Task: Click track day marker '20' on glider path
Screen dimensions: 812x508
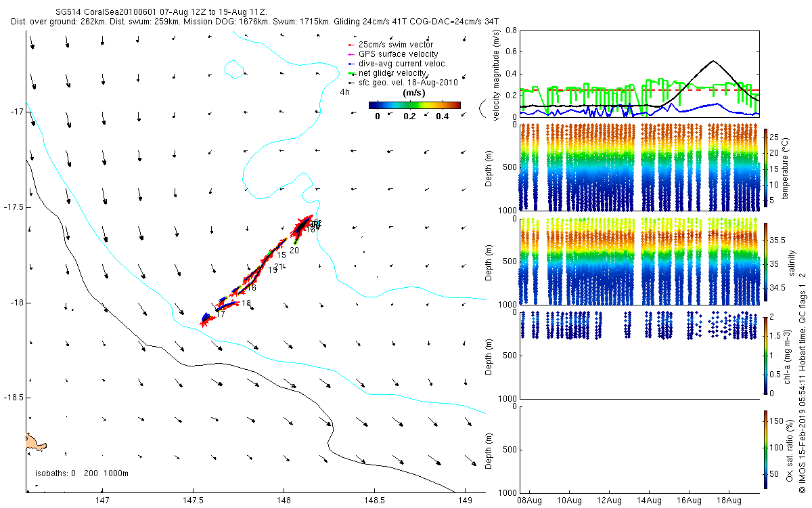Action: pyautogui.click(x=294, y=251)
